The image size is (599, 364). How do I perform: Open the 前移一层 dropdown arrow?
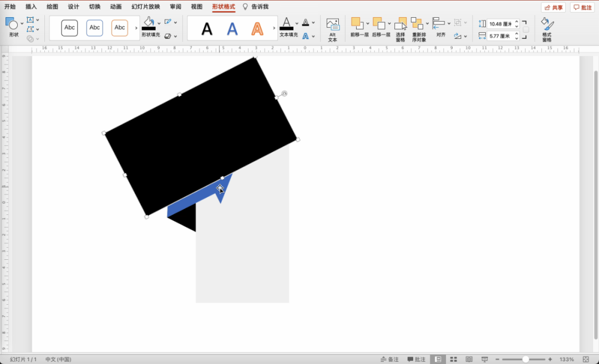coord(368,24)
